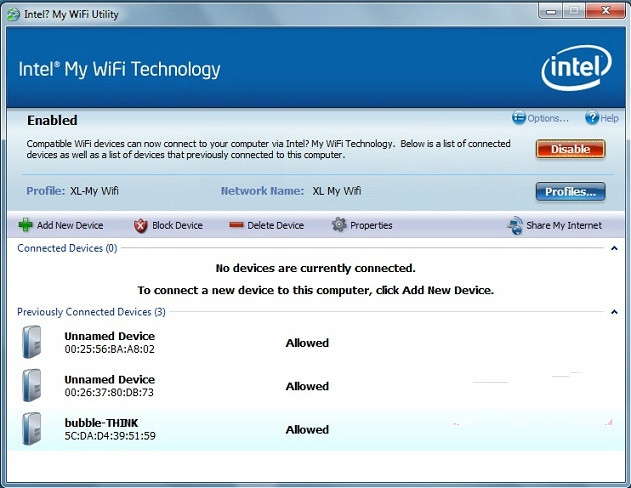This screenshot has width=631, height=488.
Task: Click the green plus Add New Device icon
Action: click(x=25, y=225)
